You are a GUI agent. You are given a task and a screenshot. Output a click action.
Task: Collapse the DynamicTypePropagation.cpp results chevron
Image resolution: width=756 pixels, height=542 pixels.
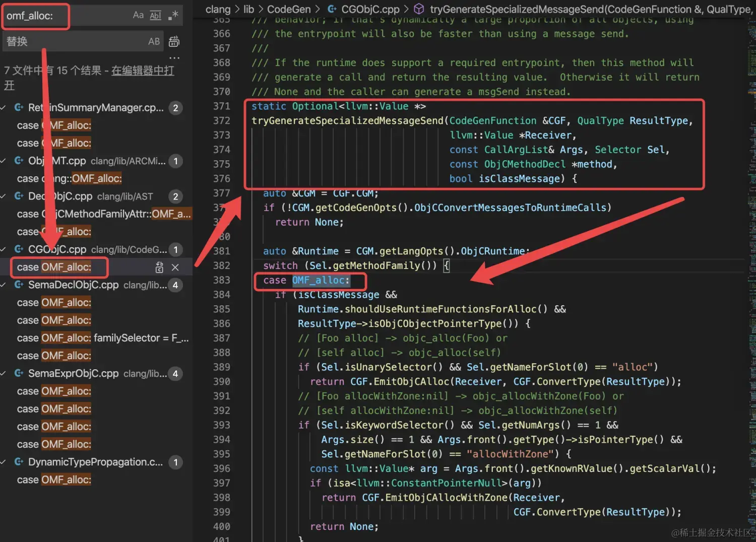(x=4, y=462)
